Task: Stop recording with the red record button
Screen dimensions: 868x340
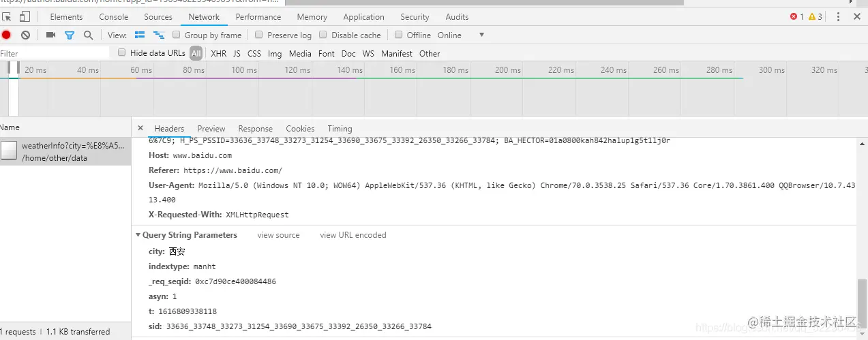Action: [6, 35]
